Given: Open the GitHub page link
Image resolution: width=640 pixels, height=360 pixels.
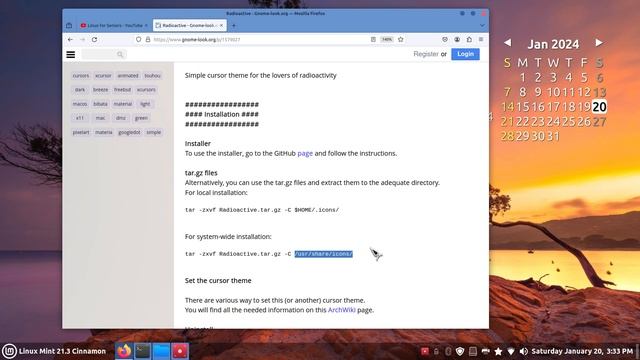Looking at the screenshot, I should [x=305, y=153].
